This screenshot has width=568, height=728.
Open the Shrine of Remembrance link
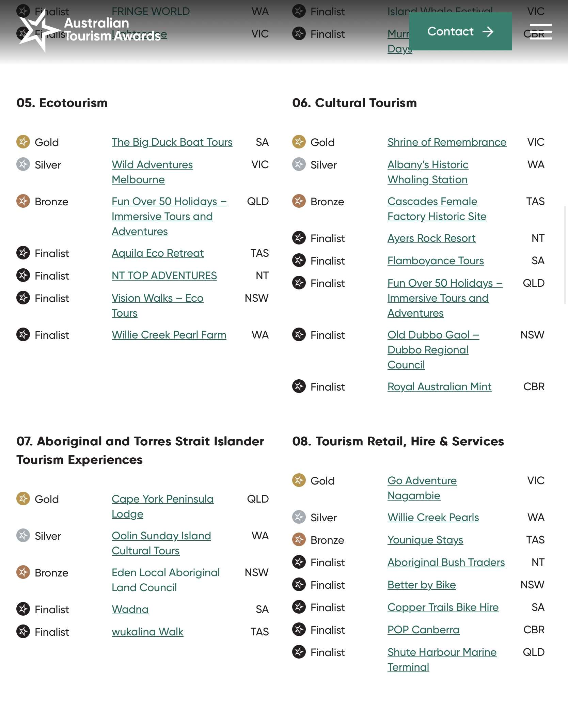(x=447, y=142)
